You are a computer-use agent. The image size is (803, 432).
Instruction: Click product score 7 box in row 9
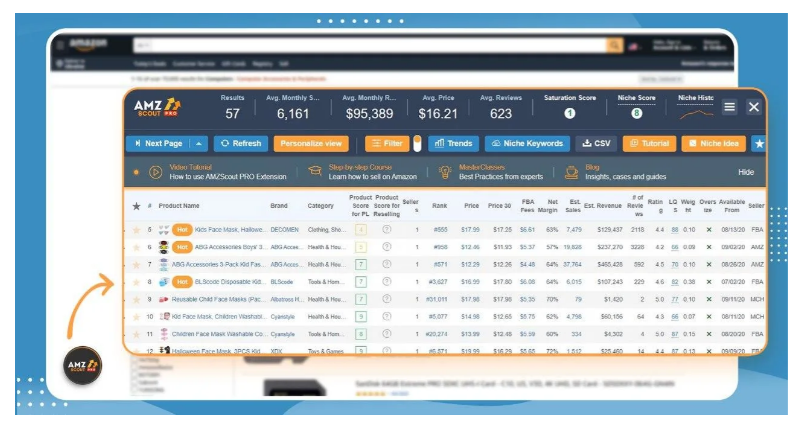pos(361,299)
